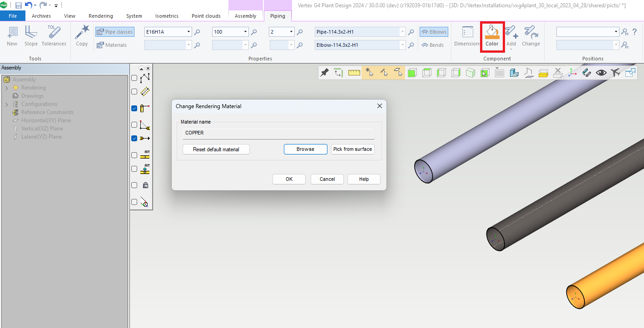Click the Browse button in the dialog
The height and width of the screenshot is (328, 644).
(x=305, y=149)
